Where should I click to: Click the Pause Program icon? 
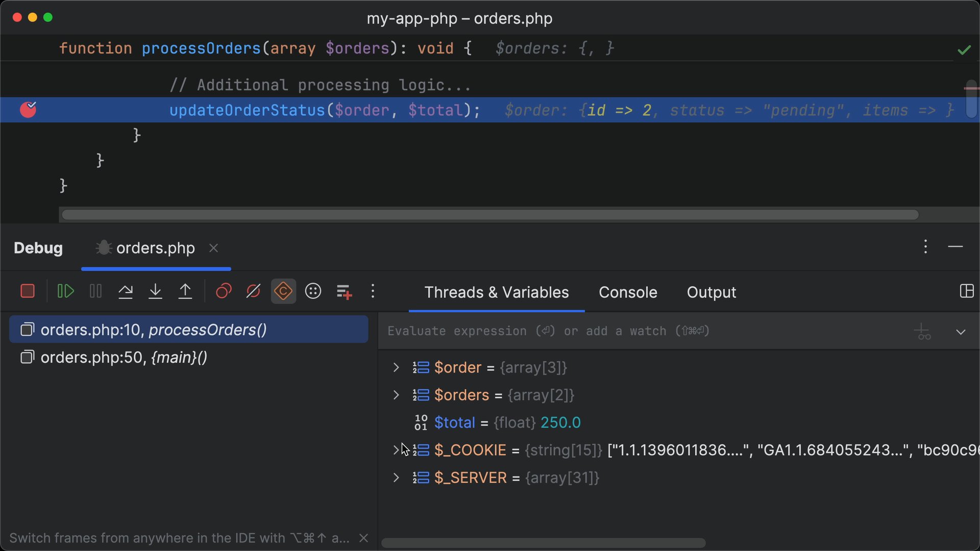[x=95, y=291]
